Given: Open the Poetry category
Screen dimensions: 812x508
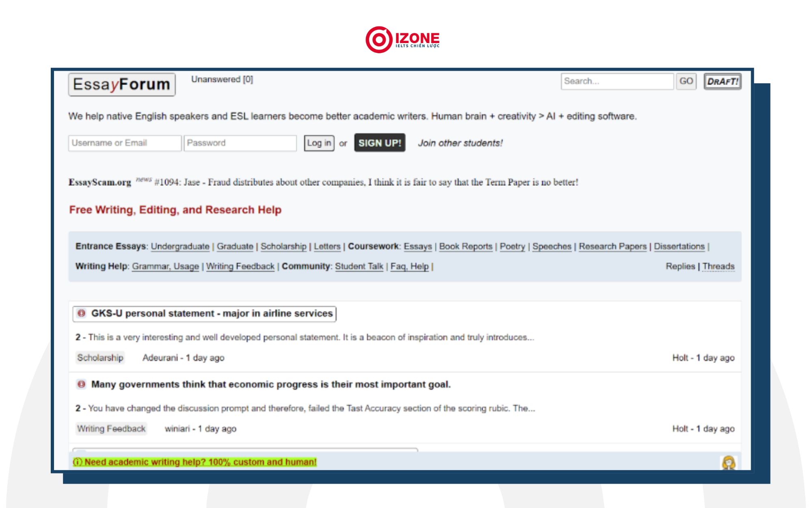Looking at the screenshot, I should point(512,246).
